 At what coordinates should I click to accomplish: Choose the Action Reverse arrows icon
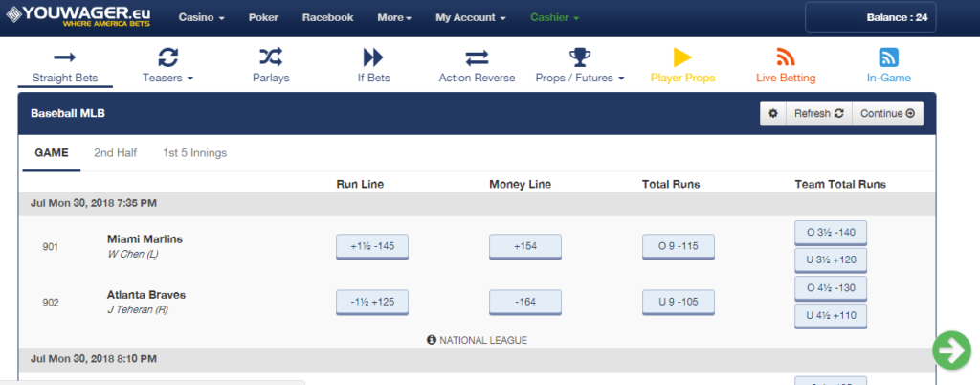pyautogui.click(x=477, y=57)
